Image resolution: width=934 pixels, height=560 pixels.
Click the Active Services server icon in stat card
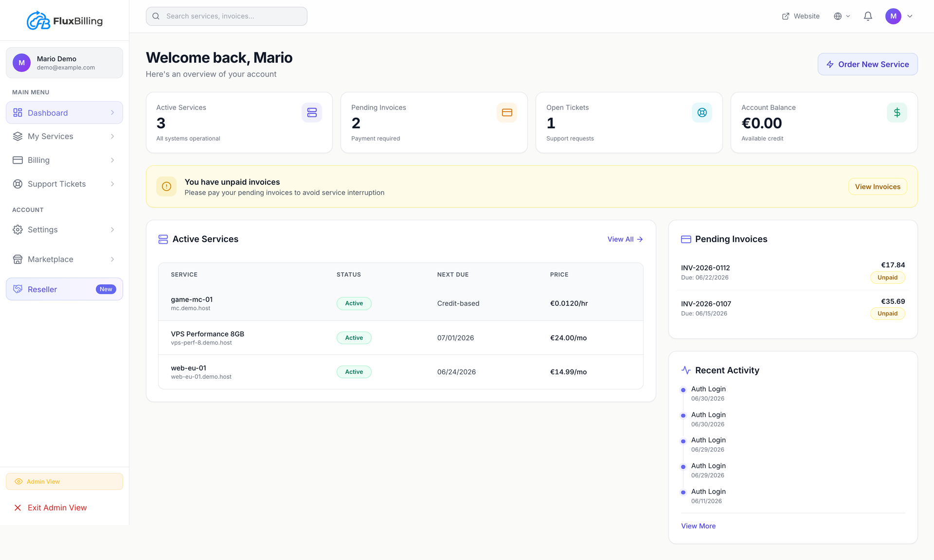tap(312, 112)
